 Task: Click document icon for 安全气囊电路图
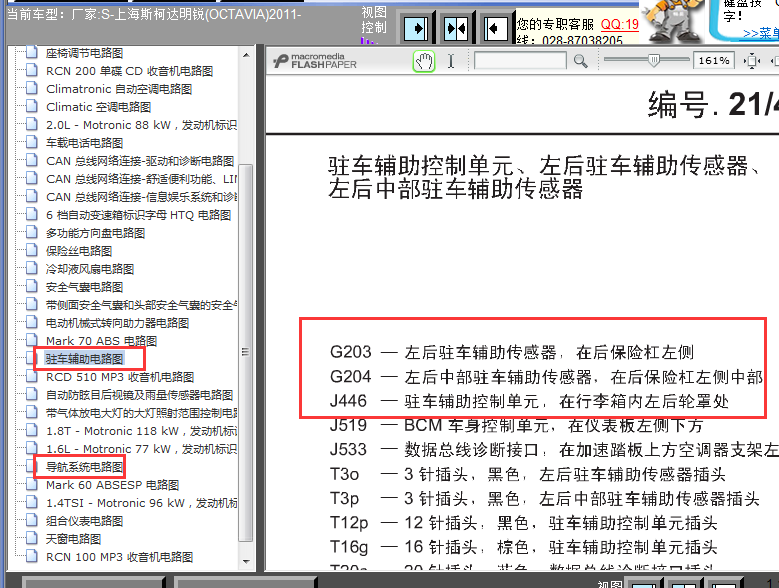click(31, 286)
